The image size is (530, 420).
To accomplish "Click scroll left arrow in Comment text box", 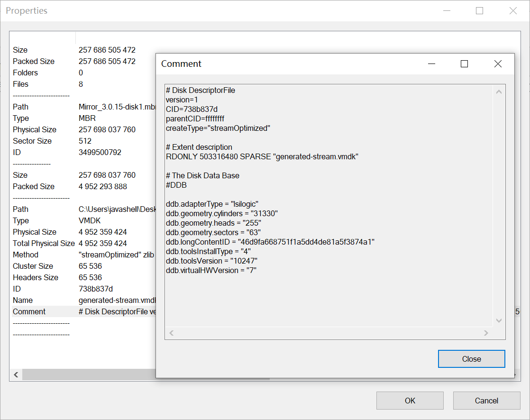I will [171, 333].
